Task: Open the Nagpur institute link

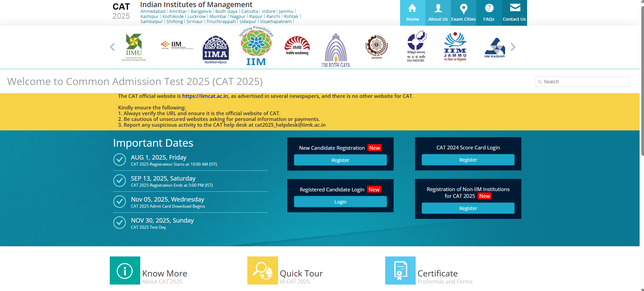Action: [x=238, y=17]
